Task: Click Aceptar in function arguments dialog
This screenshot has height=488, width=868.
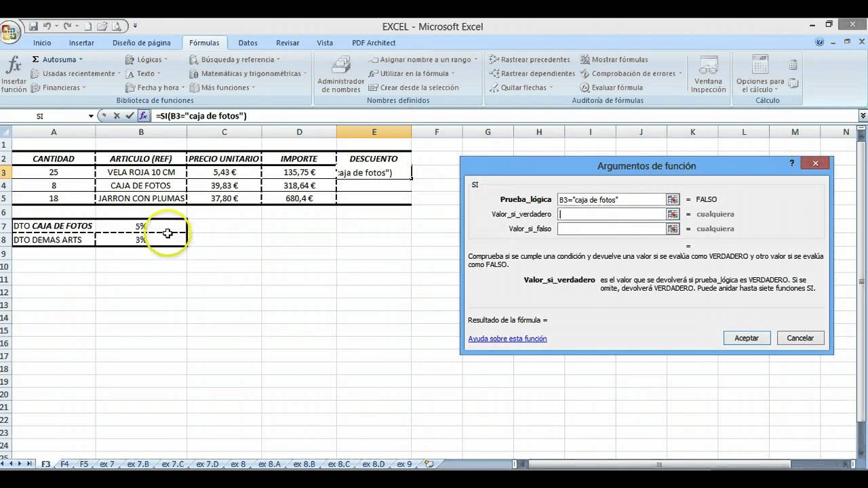Action: (x=747, y=338)
